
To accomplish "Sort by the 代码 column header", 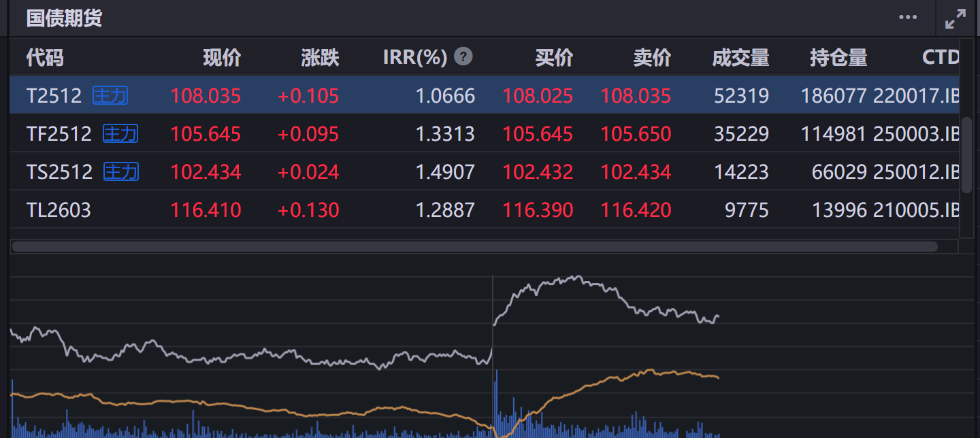I will pos(45,58).
